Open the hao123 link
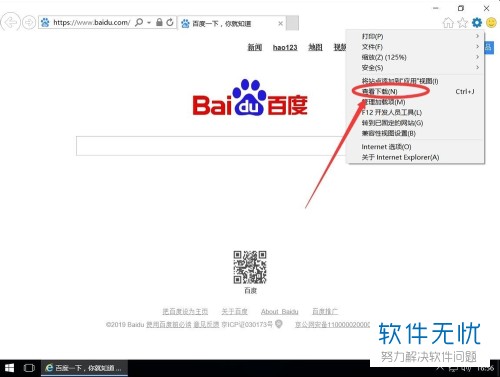 click(285, 47)
